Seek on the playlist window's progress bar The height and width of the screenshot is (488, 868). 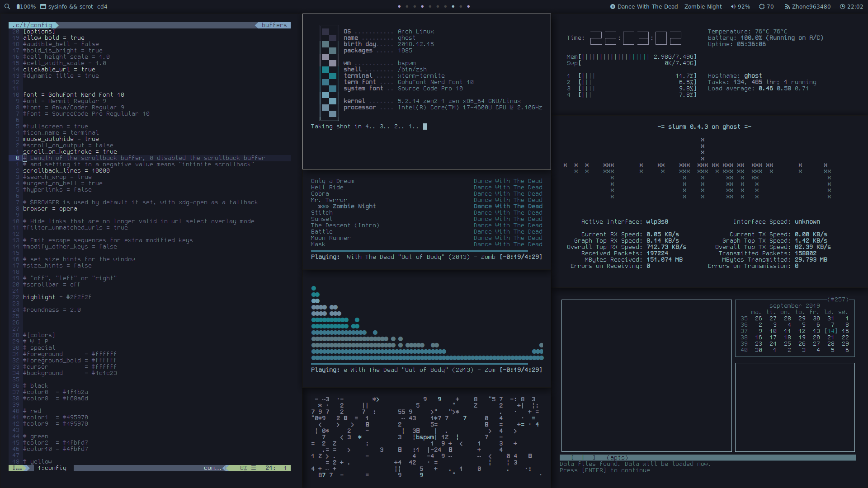click(427, 251)
